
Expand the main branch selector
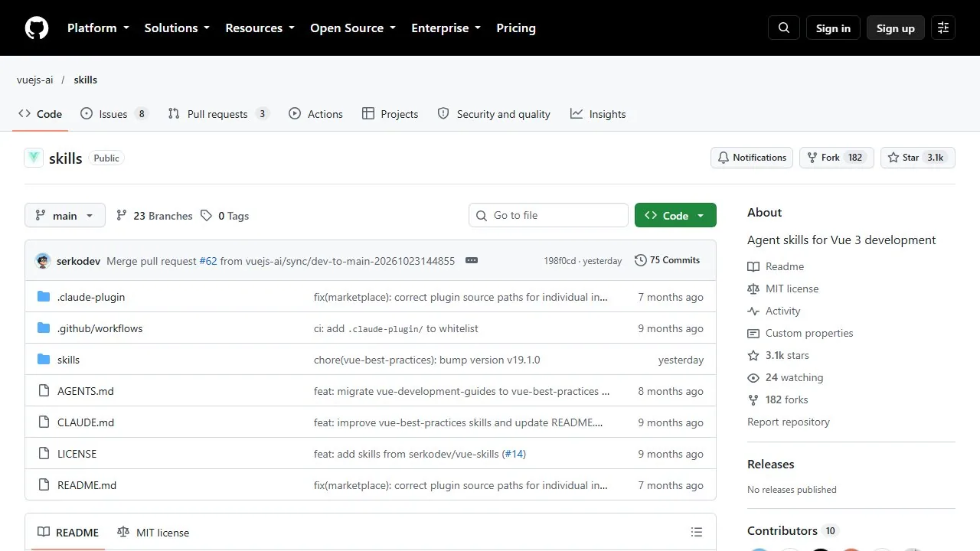click(x=64, y=216)
